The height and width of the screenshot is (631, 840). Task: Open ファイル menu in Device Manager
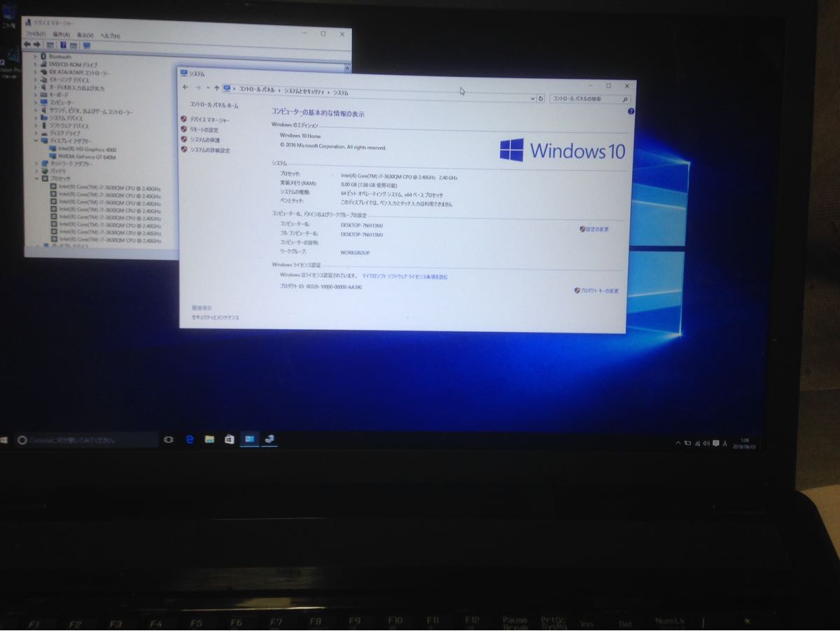click(34, 34)
